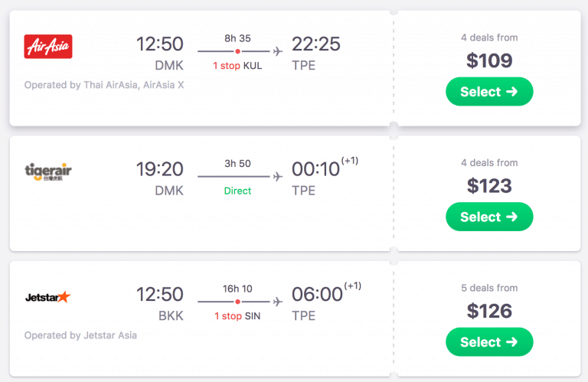Click the tigerair airline logo
588x382 pixels.
click(48, 171)
